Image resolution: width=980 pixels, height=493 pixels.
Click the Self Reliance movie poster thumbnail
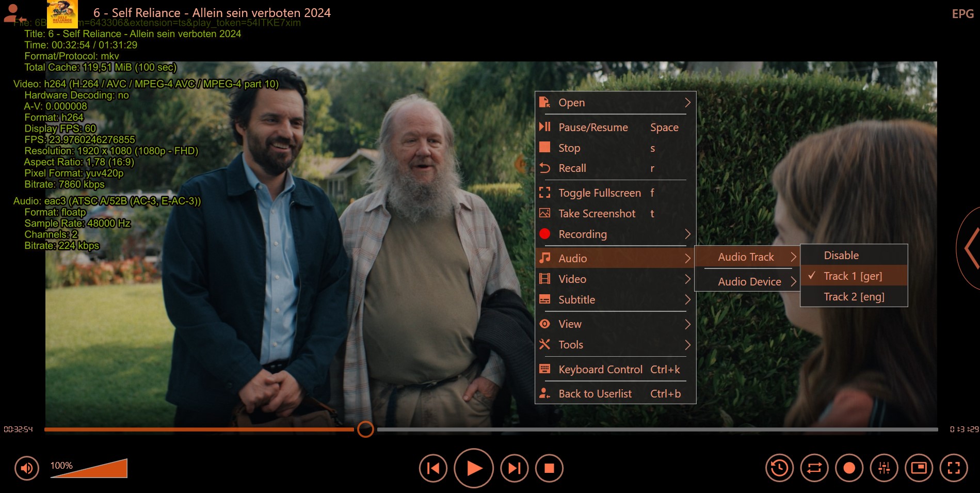coord(62,14)
